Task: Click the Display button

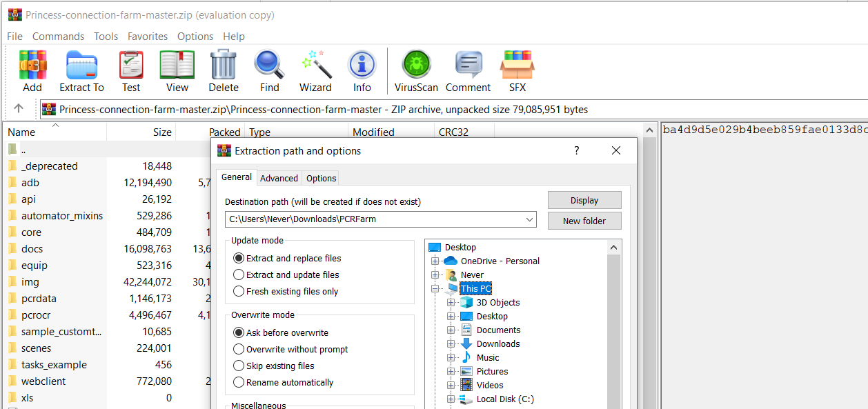Action: pos(584,200)
